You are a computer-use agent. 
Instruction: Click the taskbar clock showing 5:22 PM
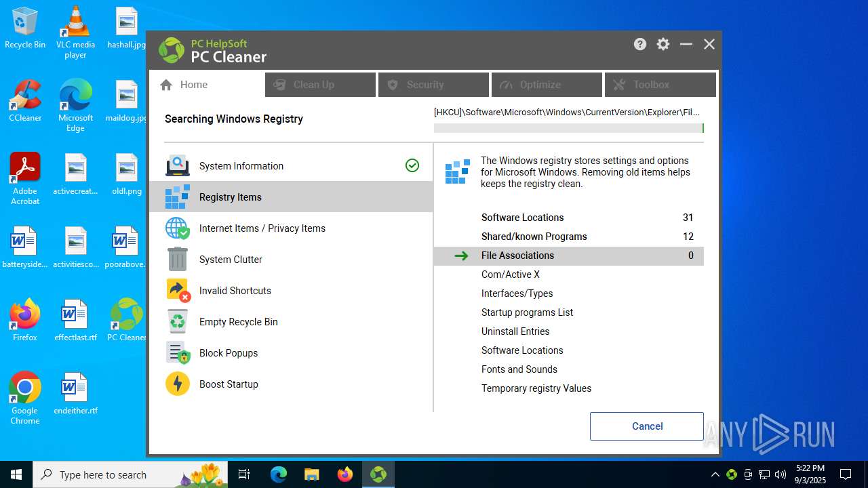coord(810,474)
